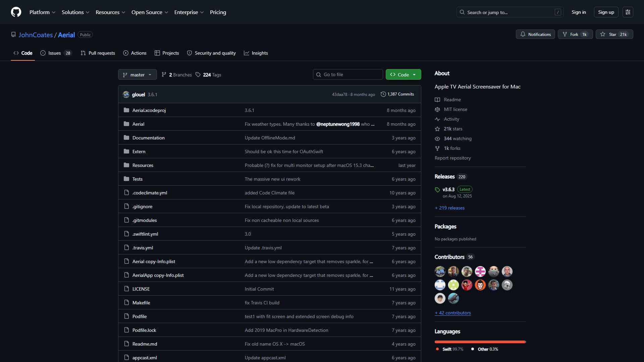The image size is (644, 362).
Task: Expand the Resources menu
Action: [110, 12]
